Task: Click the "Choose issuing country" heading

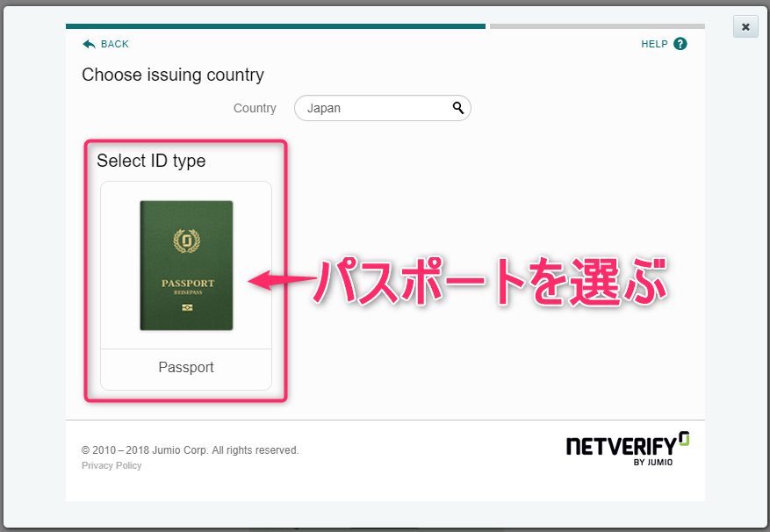Action: [x=173, y=75]
